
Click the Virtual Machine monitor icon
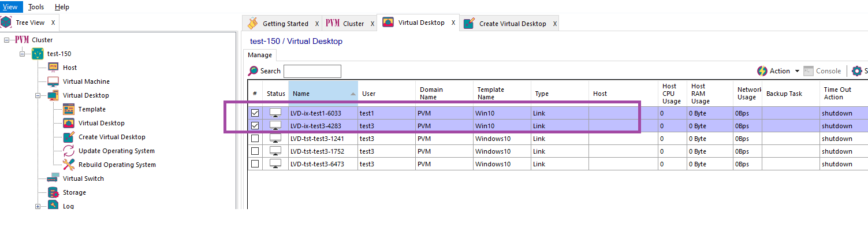[x=53, y=81]
